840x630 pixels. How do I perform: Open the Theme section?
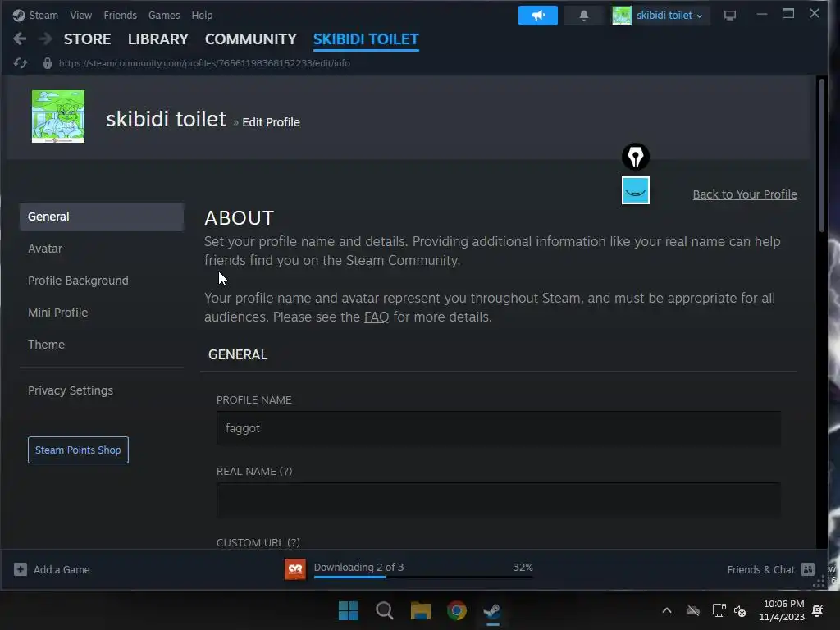tap(46, 345)
